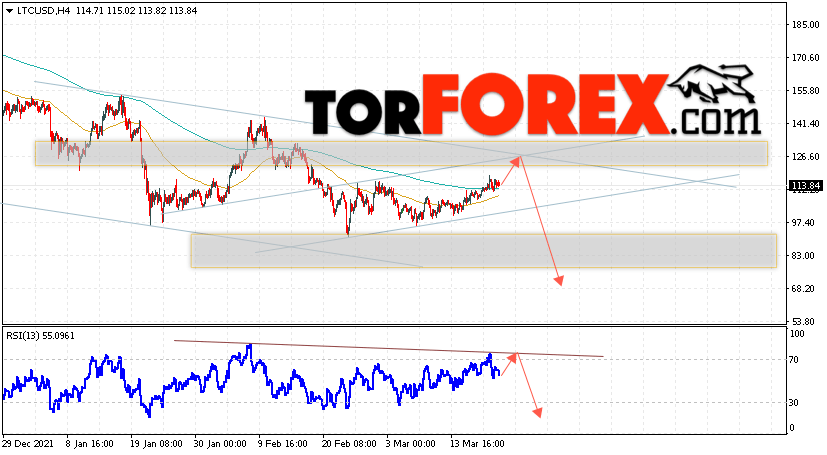This screenshot has height=455, width=827.
Task: Click the 68.20 price scale label
Action: (x=805, y=289)
